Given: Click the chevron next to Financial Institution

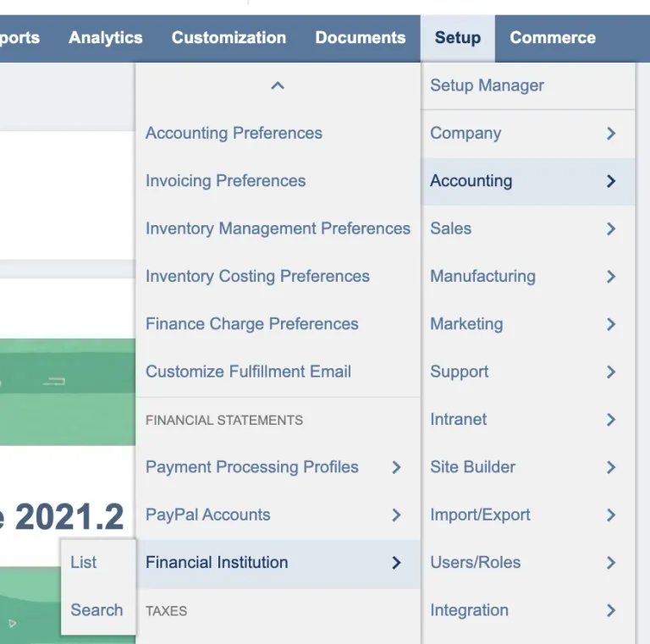Looking at the screenshot, I should pos(396,563).
